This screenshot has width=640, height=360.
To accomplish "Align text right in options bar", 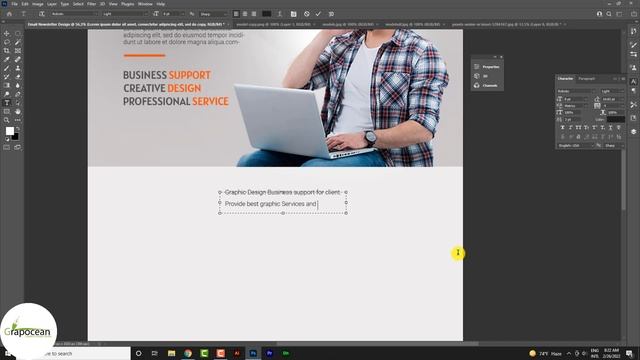I will (x=254, y=14).
